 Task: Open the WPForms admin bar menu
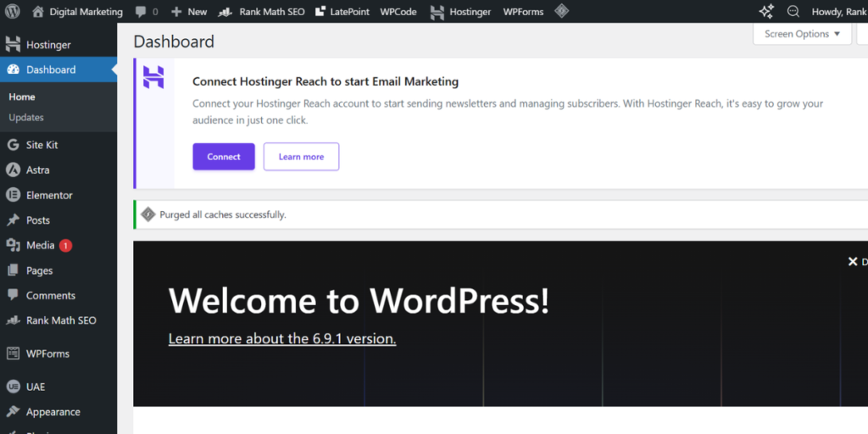(x=523, y=12)
